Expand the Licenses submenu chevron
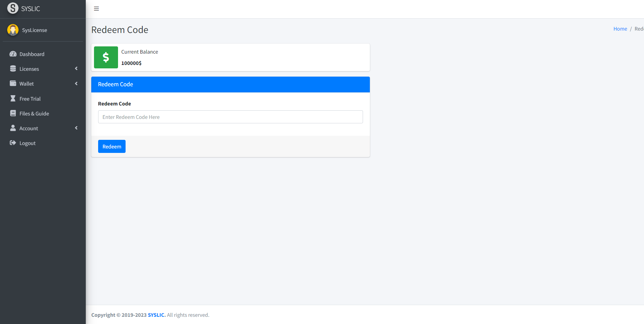 [x=76, y=69]
